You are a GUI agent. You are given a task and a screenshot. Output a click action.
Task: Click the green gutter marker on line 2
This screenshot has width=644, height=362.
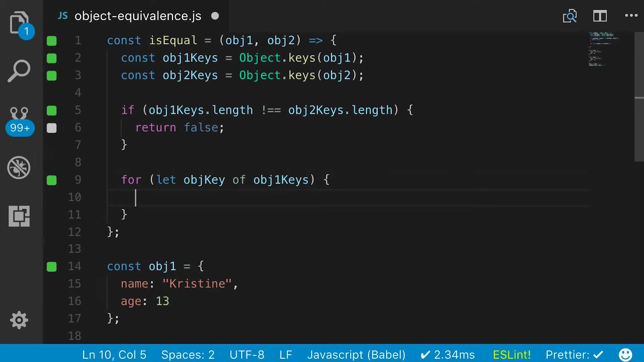[52, 58]
